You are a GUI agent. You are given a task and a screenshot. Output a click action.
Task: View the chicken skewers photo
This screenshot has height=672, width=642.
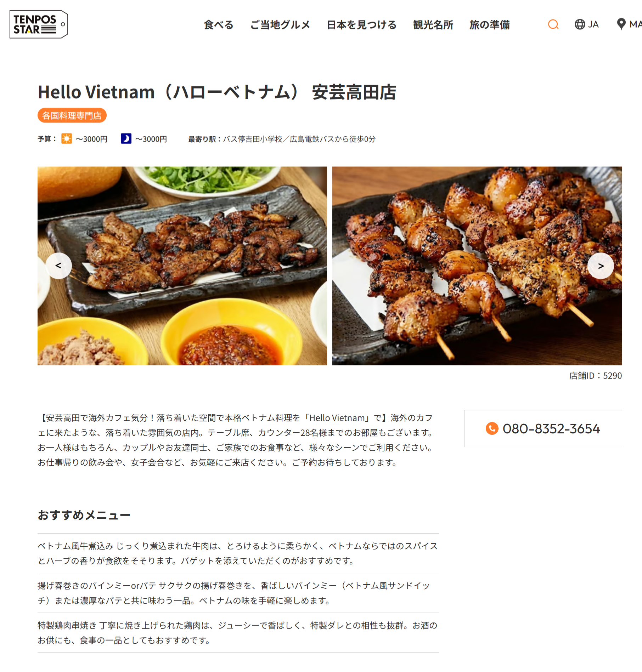(477, 266)
